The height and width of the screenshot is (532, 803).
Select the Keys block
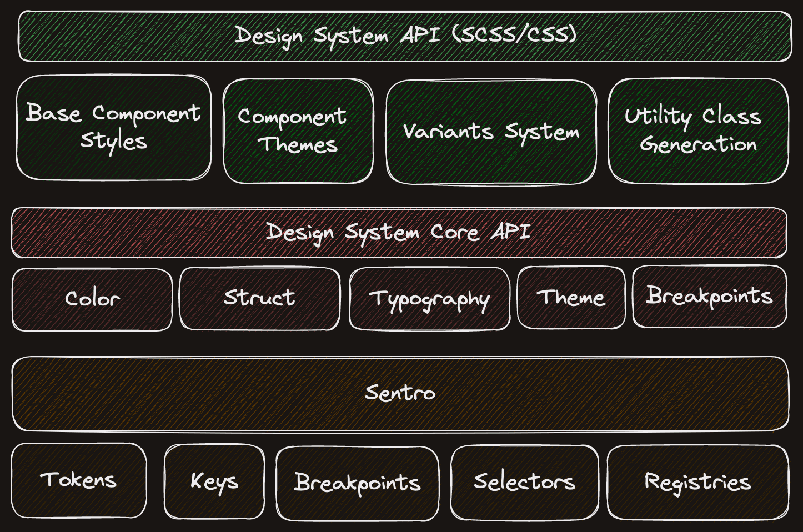[214, 481]
